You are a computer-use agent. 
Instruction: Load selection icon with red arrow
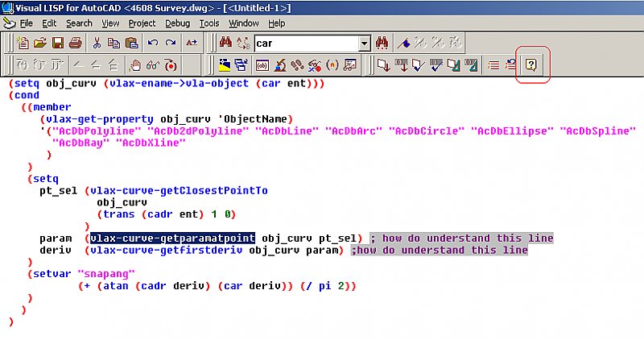click(401, 65)
